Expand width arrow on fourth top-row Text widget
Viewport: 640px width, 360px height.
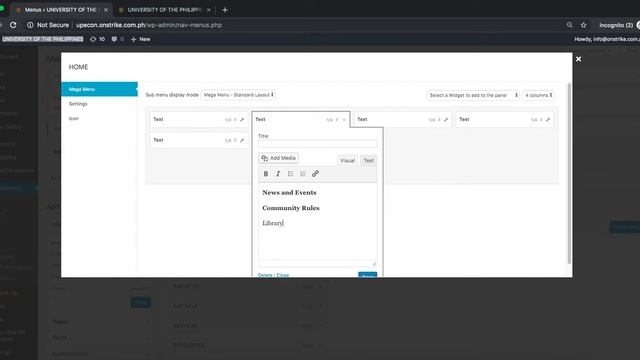541,120
